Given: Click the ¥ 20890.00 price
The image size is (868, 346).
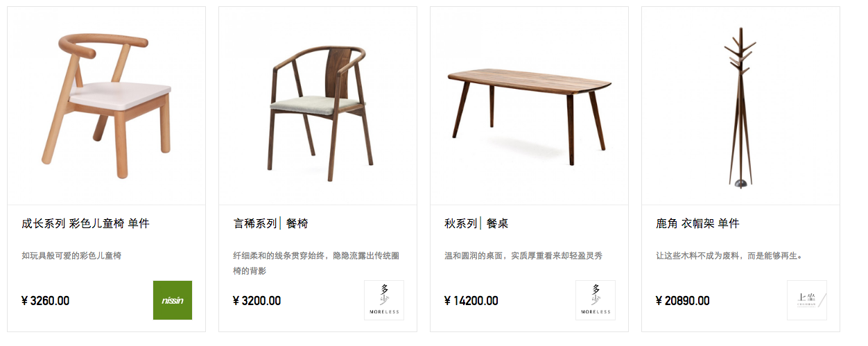Looking at the screenshot, I should pyautogui.click(x=683, y=301).
